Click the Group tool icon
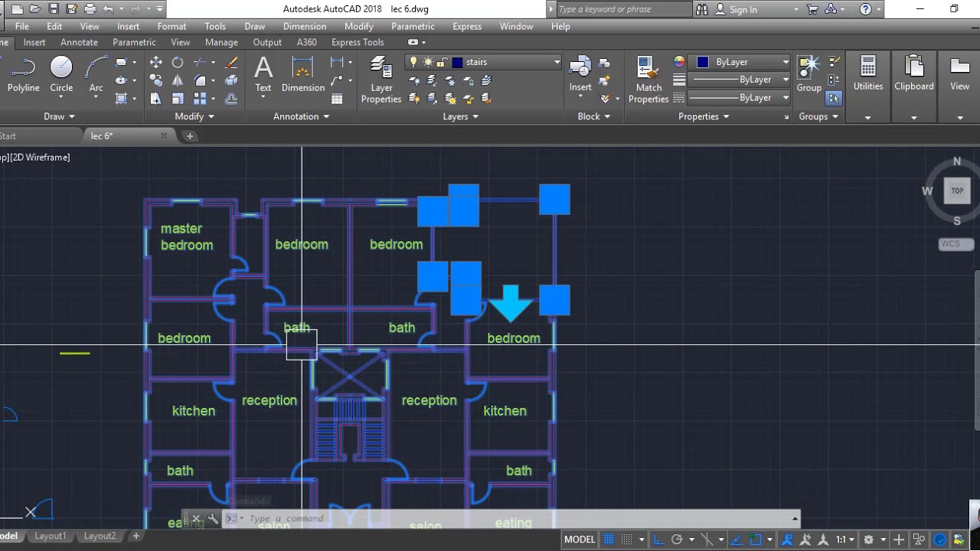 tap(808, 75)
